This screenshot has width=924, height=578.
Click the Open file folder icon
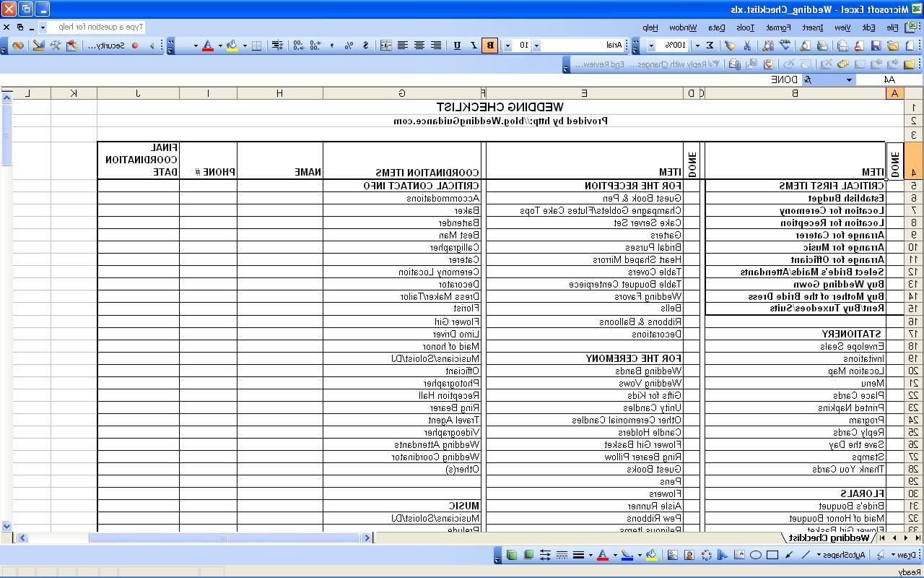pos(892,46)
